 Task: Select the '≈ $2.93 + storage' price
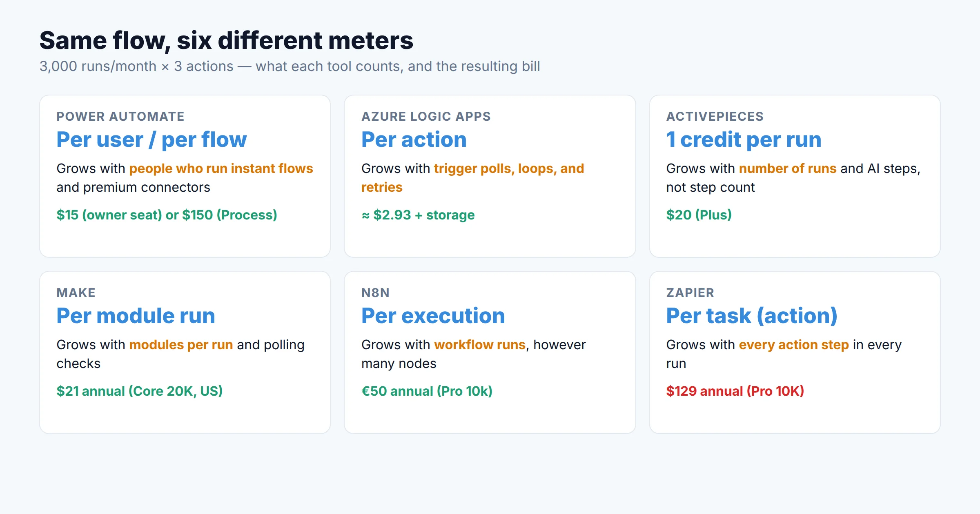(x=418, y=215)
